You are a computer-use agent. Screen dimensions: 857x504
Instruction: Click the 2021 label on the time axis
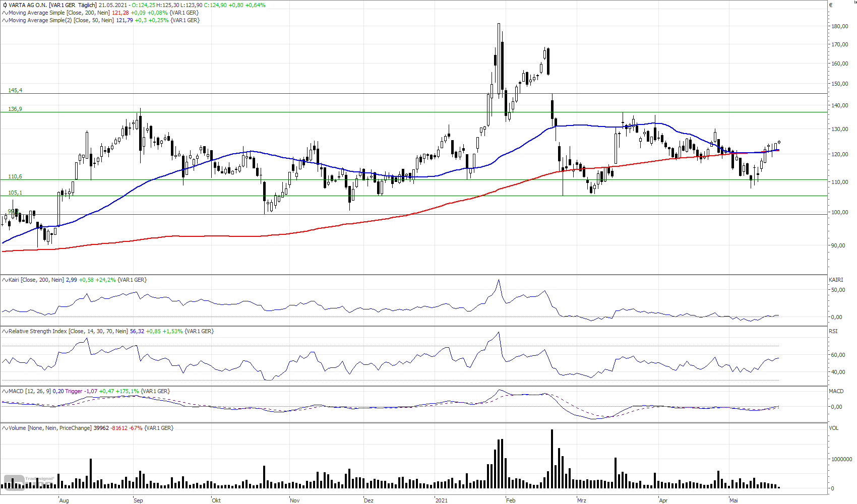pos(441,500)
